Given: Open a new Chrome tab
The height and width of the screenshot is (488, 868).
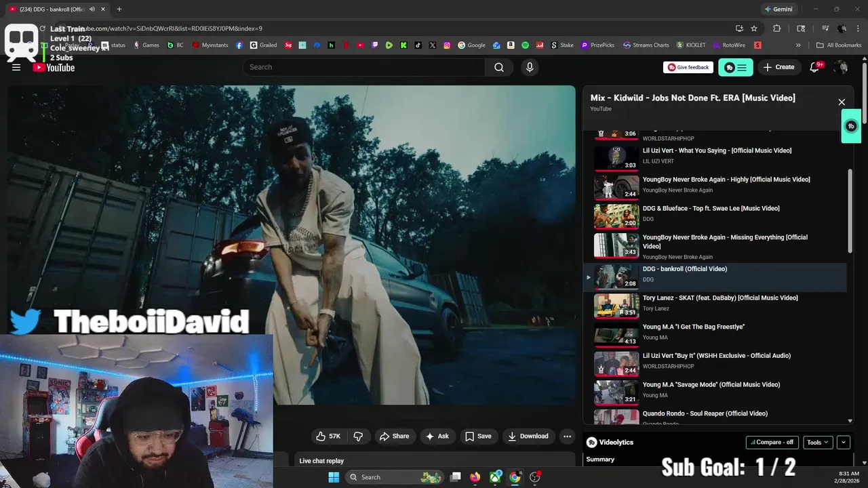Looking at the screenshot, I should [119, 9].
